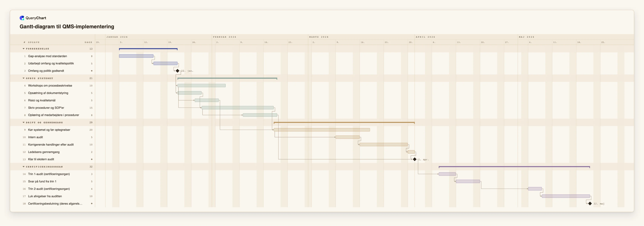
Task: Click the 'Risici og kvalitetsmål' row label
Action: 42,100
